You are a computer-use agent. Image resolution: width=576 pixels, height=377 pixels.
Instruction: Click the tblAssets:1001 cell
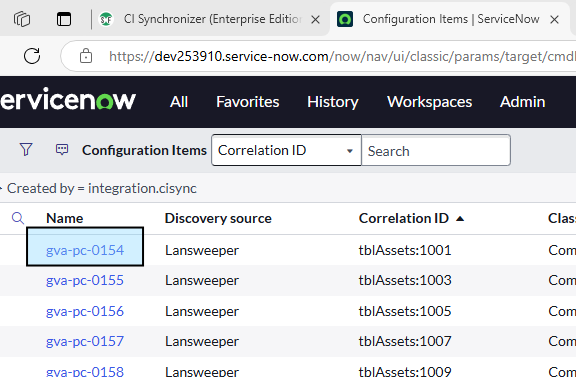pos(405,250)
